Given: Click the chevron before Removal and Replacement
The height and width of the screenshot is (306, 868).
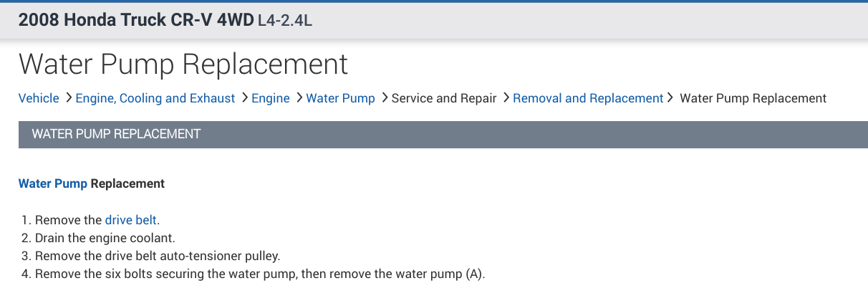Looking at the screenshot, I should 506,97.
